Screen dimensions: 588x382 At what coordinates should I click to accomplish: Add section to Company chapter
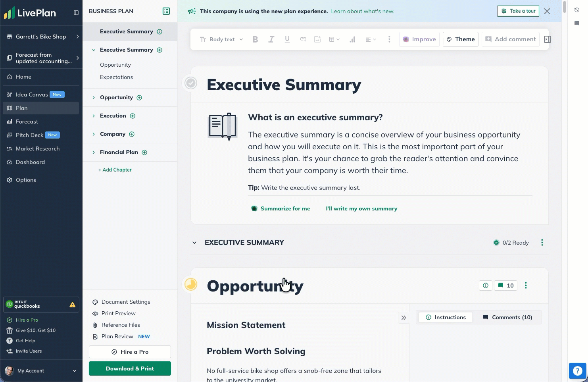click(x=132, y=134)
